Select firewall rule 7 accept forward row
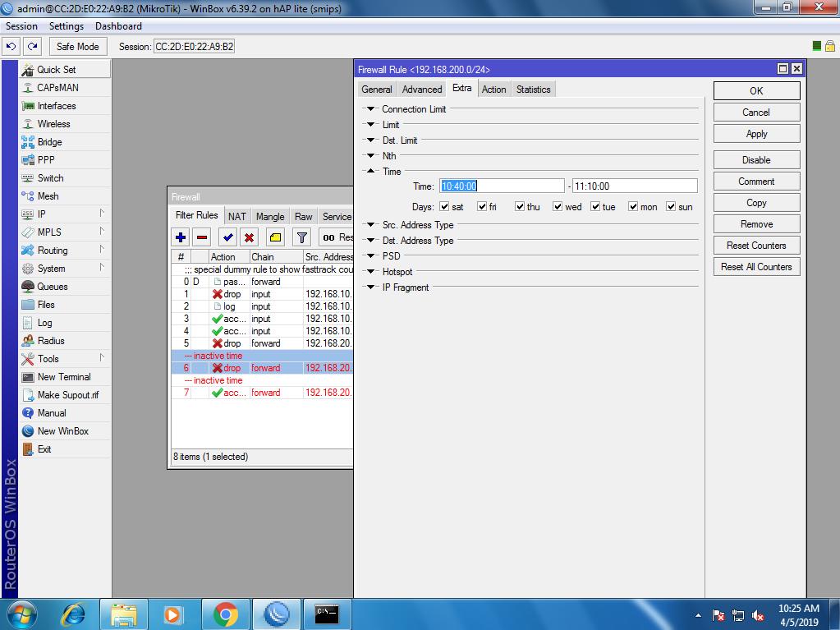This screenshot has height=630, width=840. tap(262, 393)
